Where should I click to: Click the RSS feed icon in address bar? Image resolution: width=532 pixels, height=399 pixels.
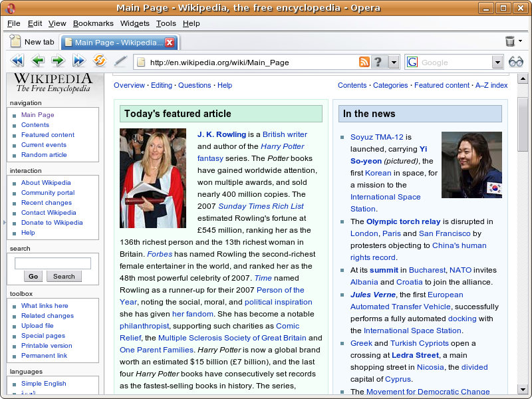pyautogui.click(x=364, y=62)
